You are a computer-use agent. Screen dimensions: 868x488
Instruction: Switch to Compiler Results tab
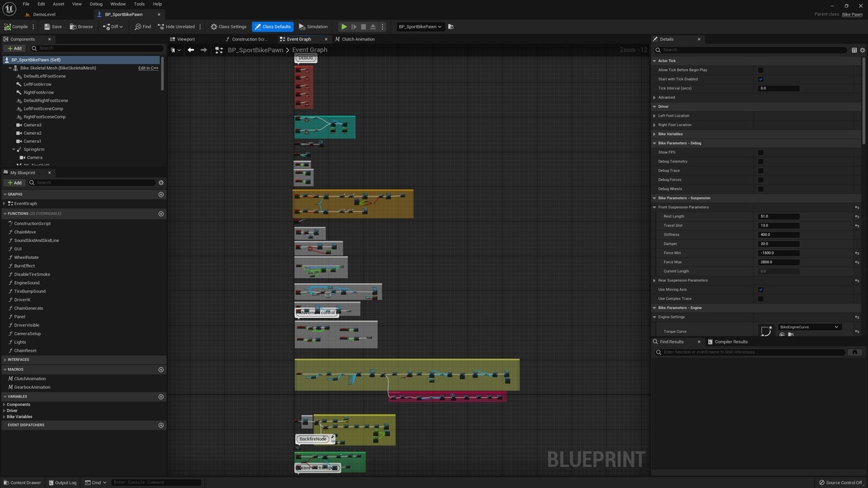click(x=728, y=342)
